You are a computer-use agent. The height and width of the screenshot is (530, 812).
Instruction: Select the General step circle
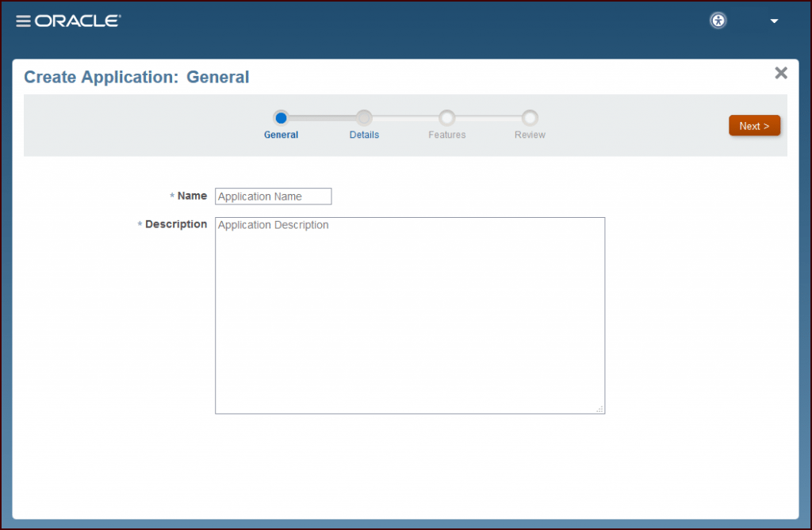(x=282, y=118)
